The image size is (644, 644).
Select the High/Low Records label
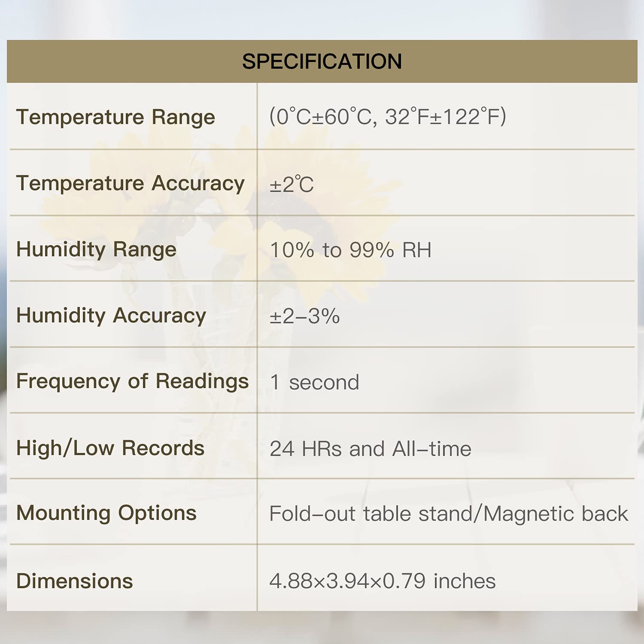(110, 448)
